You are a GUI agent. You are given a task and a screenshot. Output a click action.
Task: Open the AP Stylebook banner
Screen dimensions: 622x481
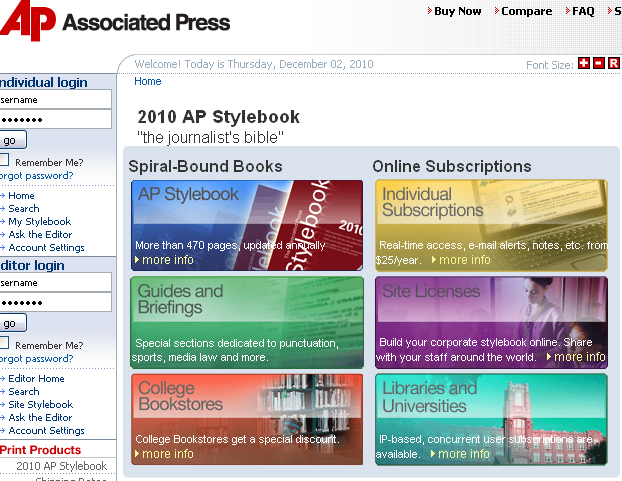click(x=247, y=225)
